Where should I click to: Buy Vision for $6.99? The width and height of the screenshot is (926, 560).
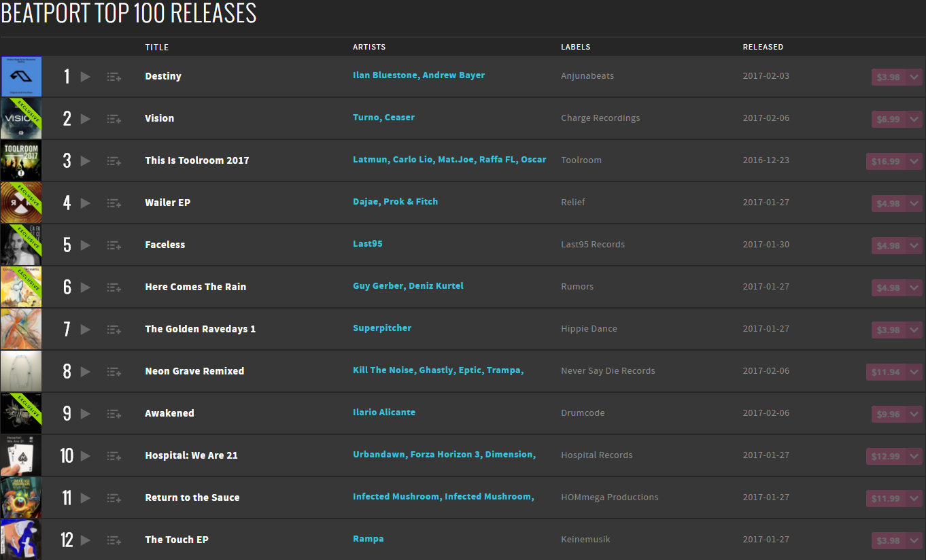click(x=888, y=119)
